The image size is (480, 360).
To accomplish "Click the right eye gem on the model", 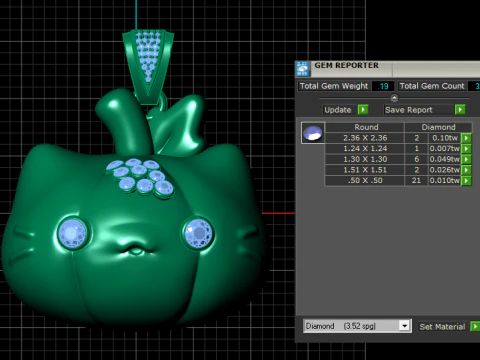I will coord(199,233).
